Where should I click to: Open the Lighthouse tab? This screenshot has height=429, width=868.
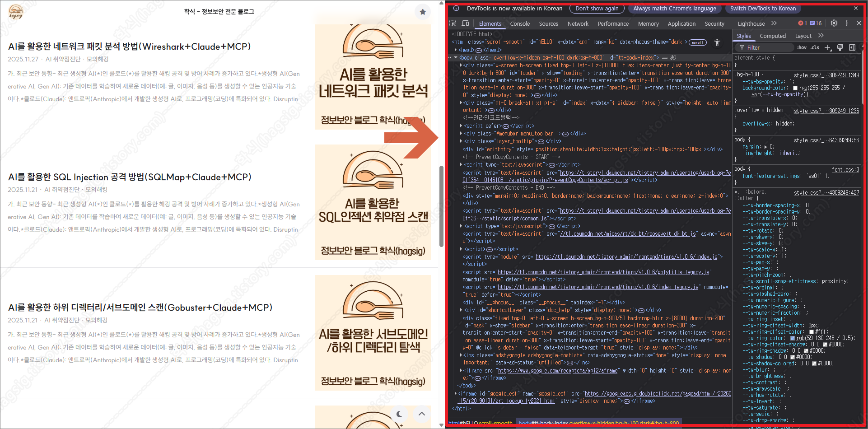pyautogui.click(x=751, y=24)
